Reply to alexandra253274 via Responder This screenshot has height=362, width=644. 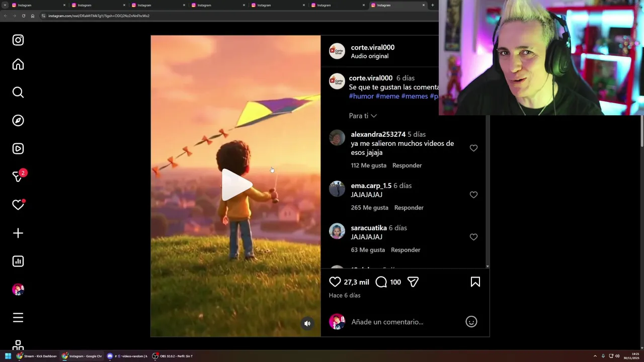click(x=407, y=165)
